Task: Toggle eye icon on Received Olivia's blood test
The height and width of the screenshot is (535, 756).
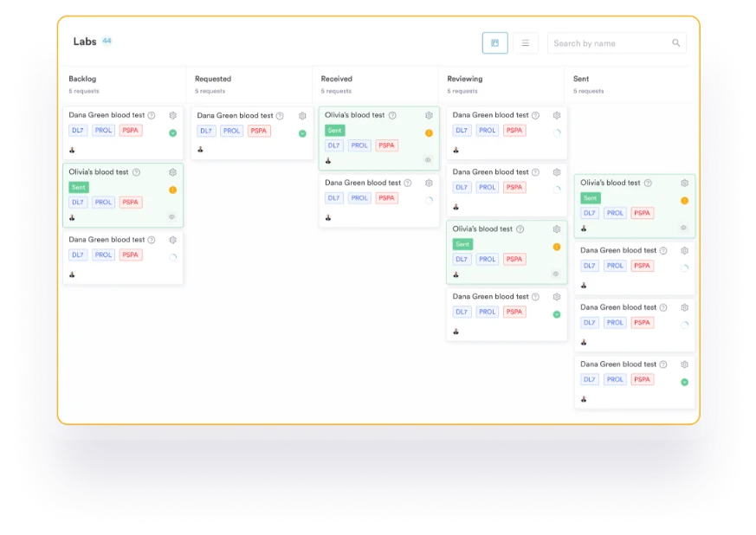Action: 427,160
